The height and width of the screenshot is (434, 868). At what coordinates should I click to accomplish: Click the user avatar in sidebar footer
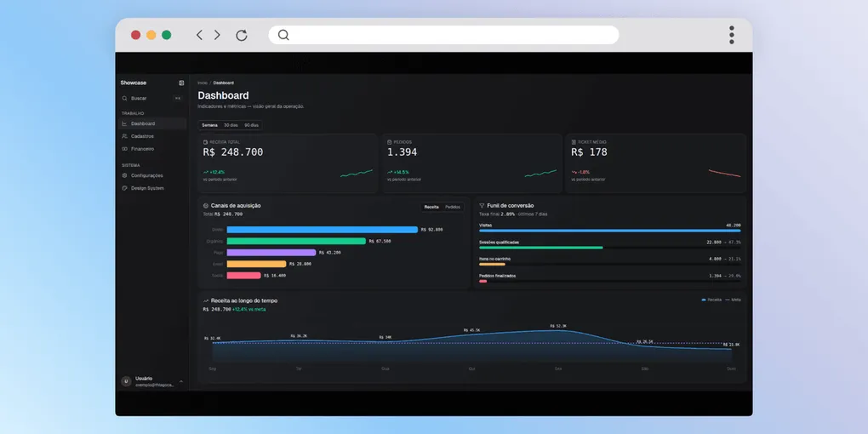tap(126, 381)
